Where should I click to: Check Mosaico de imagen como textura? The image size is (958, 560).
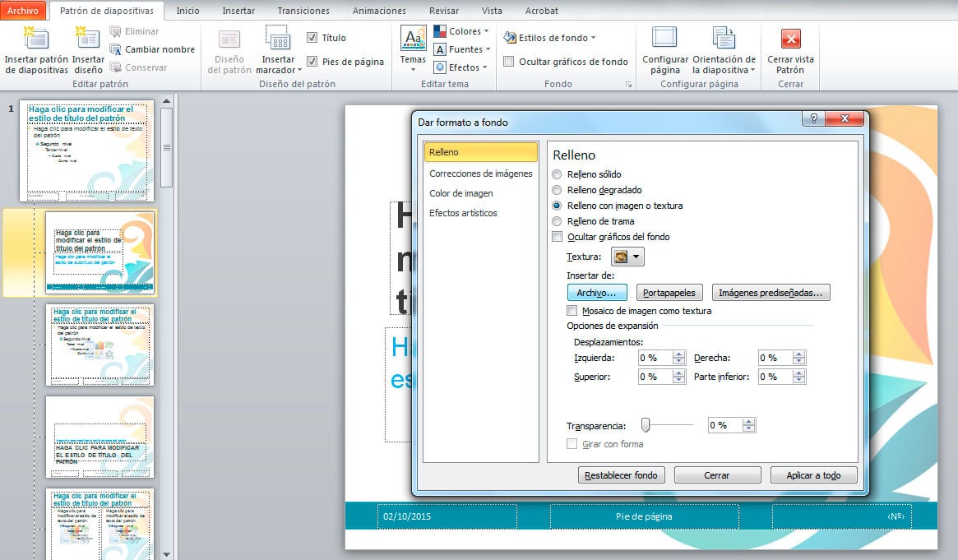coord(572,310)
